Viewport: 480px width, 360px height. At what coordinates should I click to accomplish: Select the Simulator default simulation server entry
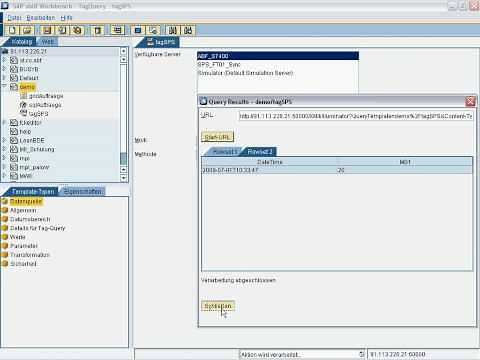[x=278, y=73]
